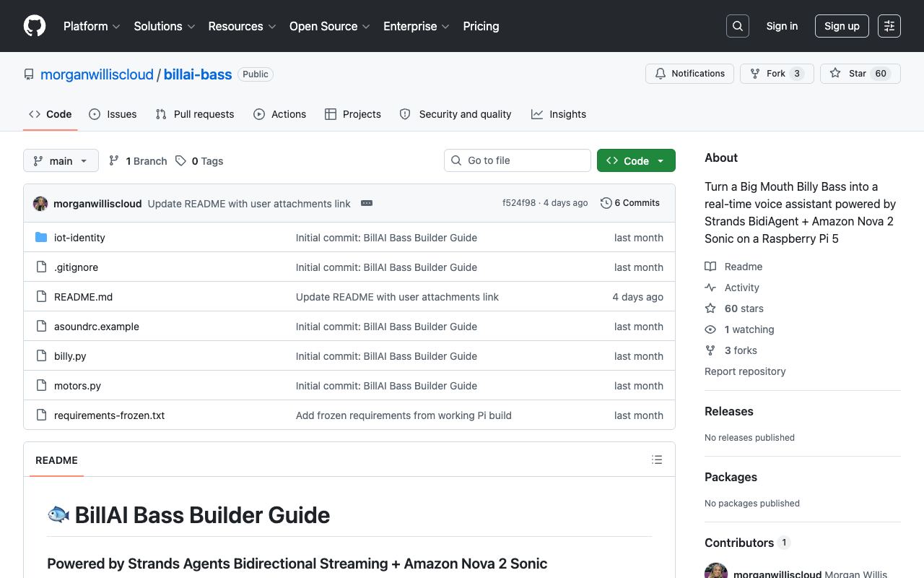Click the repository book icon beside morganwilliscloud
This screenshot has height=578, width=924.
pos(29,74)
